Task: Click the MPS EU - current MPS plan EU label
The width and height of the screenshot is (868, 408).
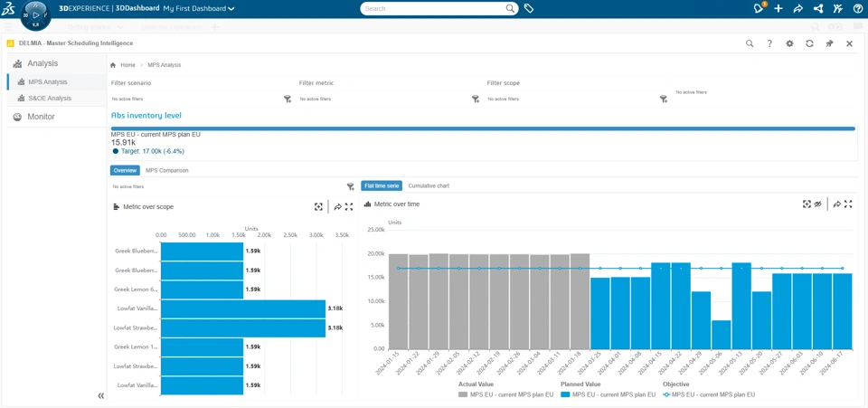Action: pos(156,134)
